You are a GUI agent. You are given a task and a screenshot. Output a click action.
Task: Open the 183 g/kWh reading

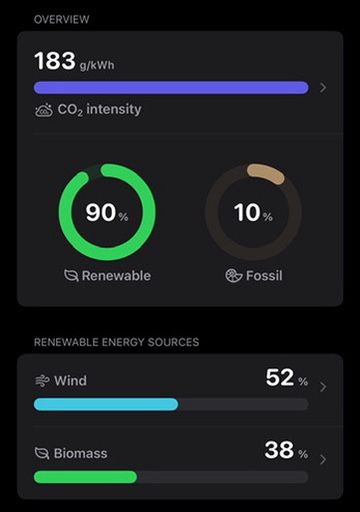74,61
